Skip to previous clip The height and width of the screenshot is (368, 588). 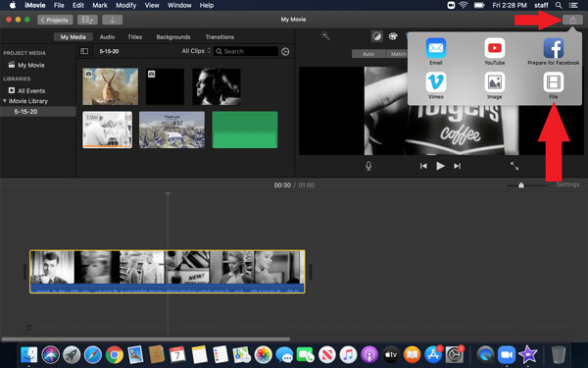tap(423, 166)
